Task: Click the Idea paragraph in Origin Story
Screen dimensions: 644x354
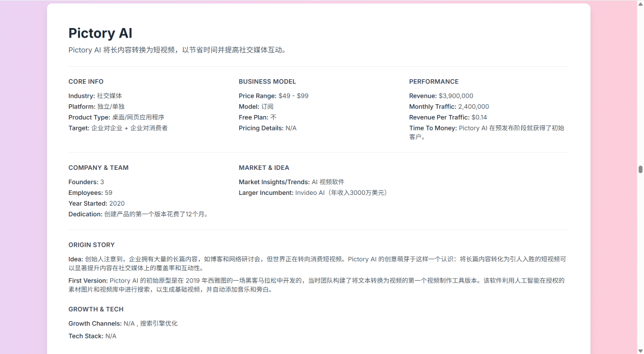Action: [317, 263]
